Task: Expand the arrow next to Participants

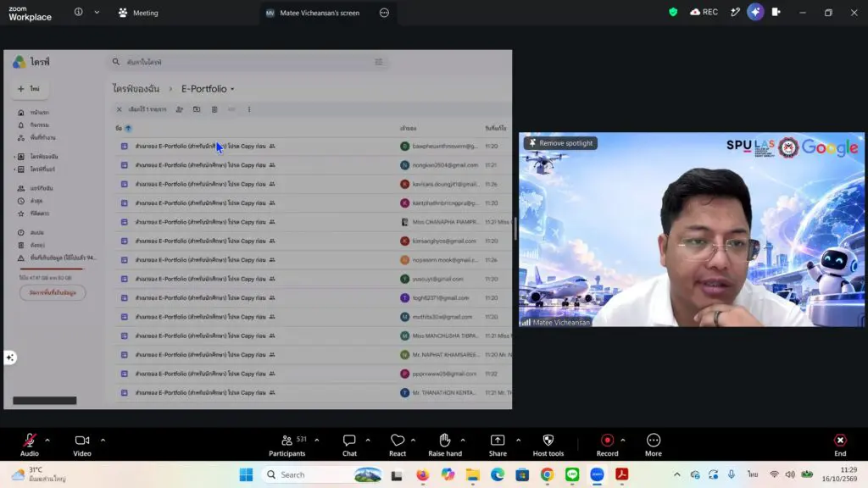Action: pos(317,441)
